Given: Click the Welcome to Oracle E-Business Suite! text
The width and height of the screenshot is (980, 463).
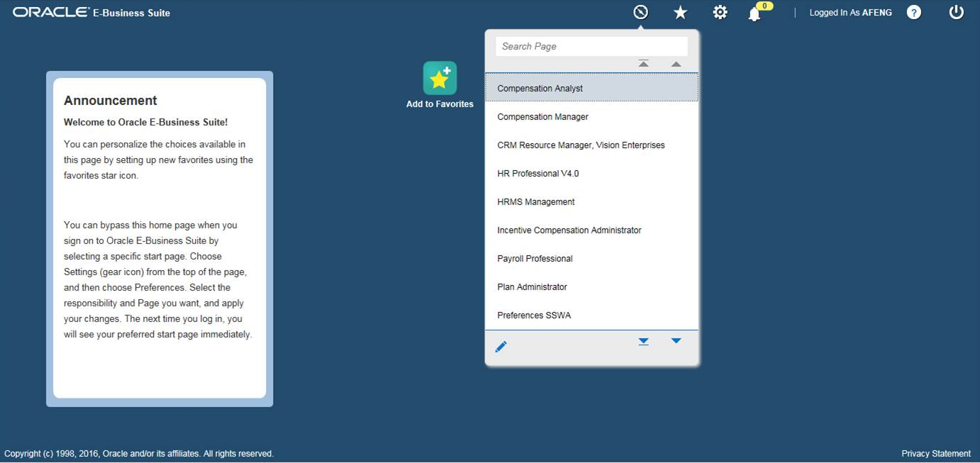Looking at the screenshot, I should click(x=145, y=122).
